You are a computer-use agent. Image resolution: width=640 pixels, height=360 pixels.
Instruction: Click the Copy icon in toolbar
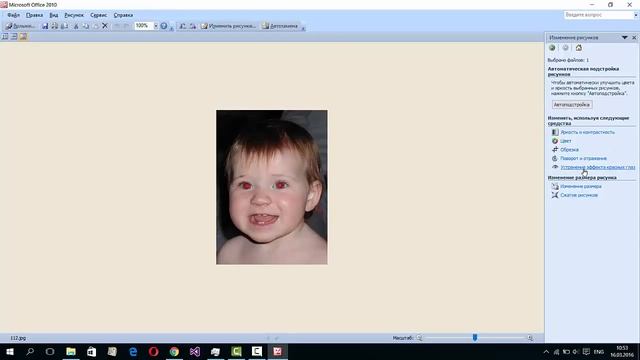(x=86, y=26)
